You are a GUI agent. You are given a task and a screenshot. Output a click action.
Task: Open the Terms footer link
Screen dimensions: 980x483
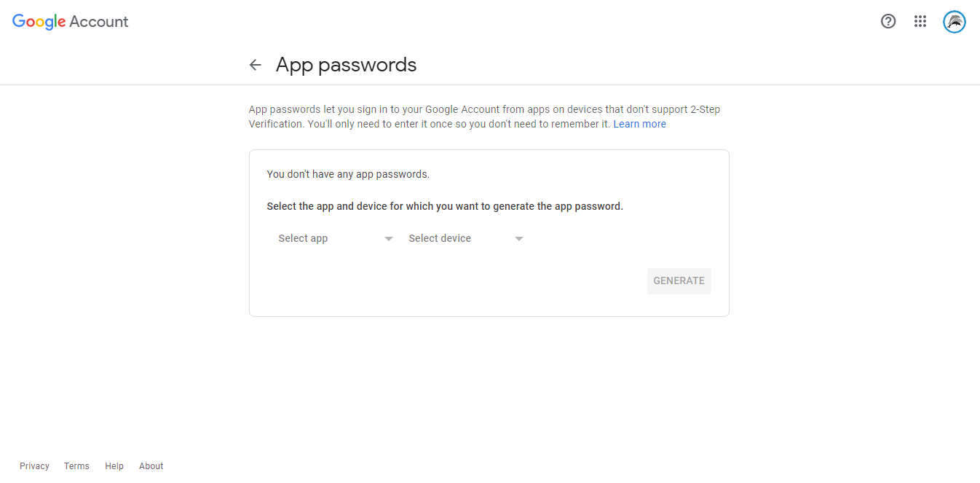click(76, 466)
